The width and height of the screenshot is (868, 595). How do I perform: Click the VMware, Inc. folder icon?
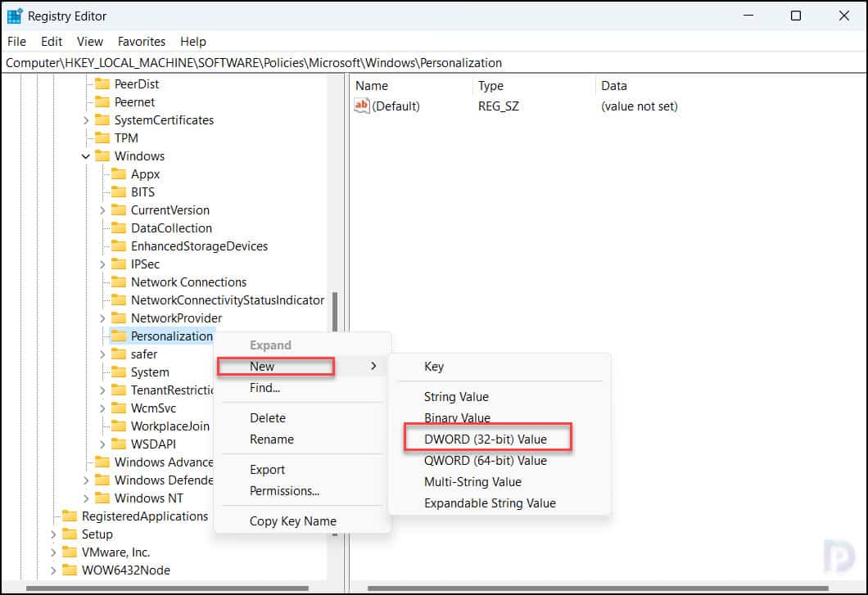[x=70, y=552]
